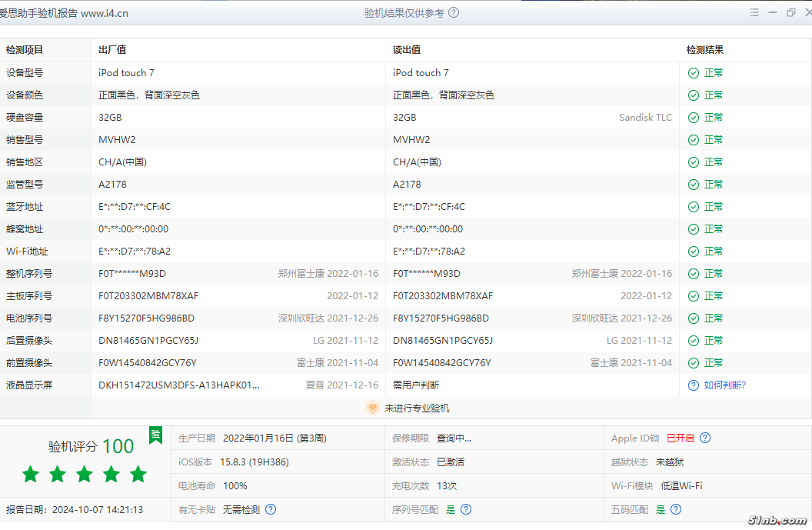Click 未进行专业验机 text

coord(417,408)
